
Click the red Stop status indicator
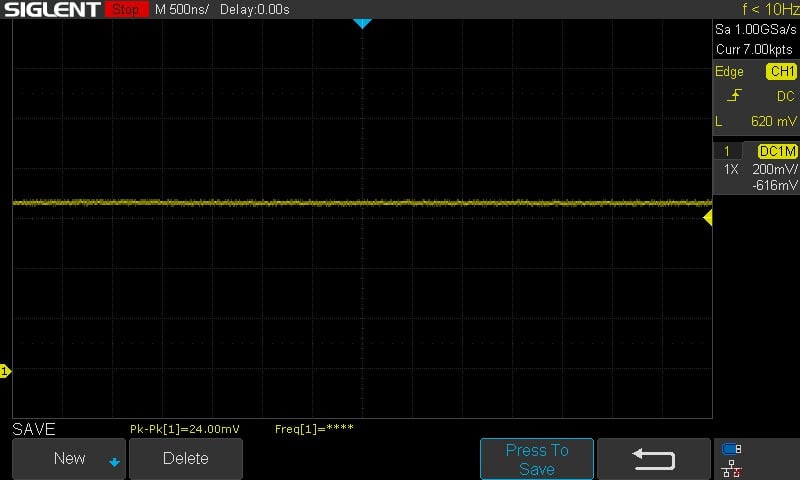point(126,9)
